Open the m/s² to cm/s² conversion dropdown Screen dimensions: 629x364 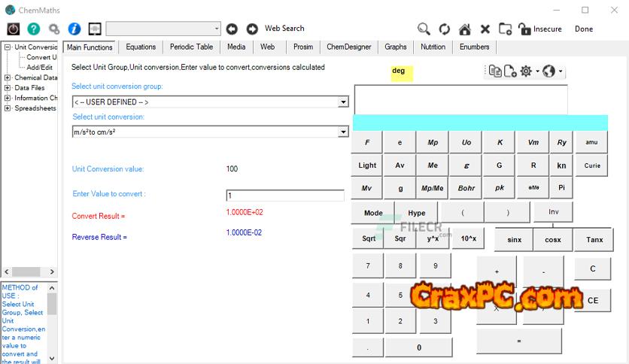(x=344, y=132)
